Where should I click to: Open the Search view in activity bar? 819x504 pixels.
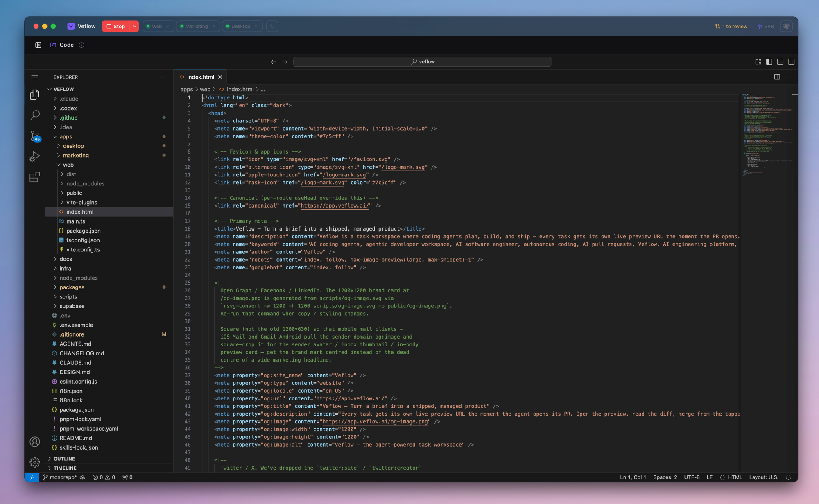[35, 115]
